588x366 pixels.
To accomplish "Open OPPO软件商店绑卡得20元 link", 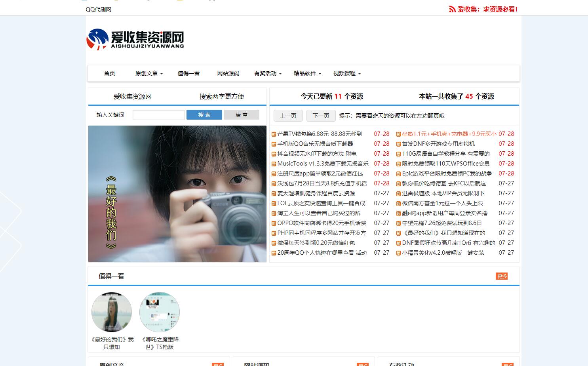I will pyautogui.click(x=322, y=223).
